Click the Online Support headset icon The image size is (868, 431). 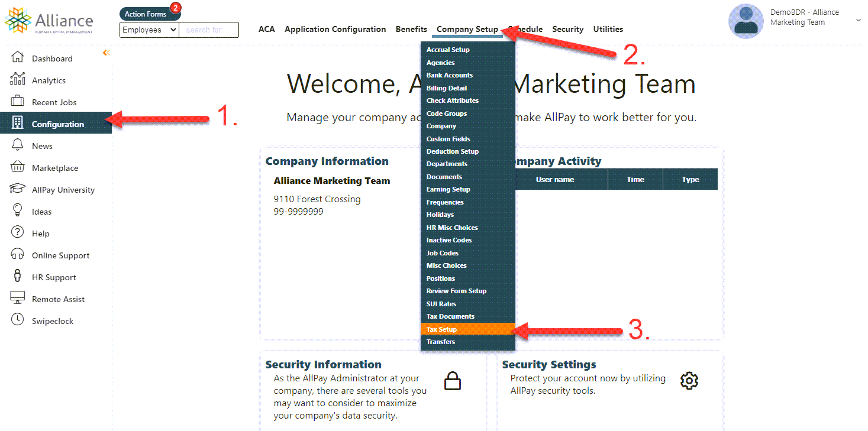coord(18,254)
